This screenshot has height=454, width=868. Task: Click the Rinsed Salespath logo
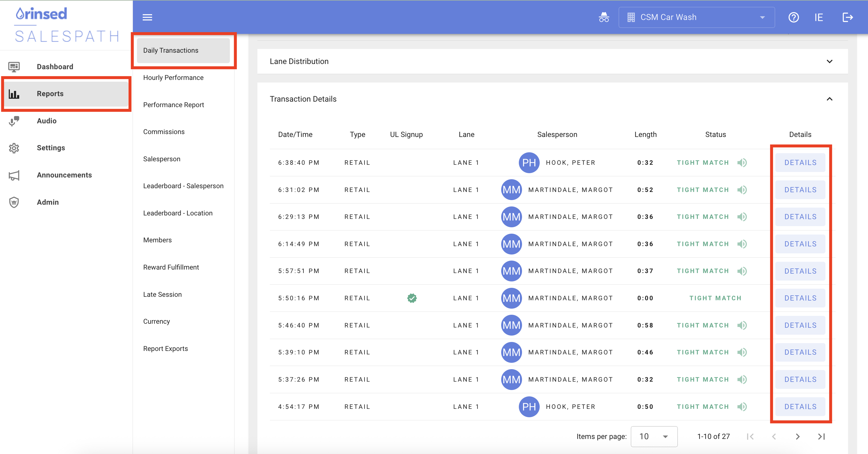[67, 25]
